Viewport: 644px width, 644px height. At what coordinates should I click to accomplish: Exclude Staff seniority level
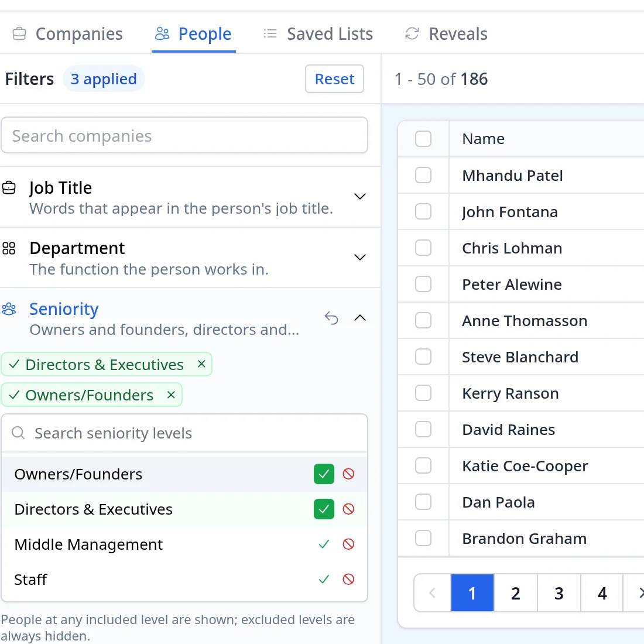(348, 580)
